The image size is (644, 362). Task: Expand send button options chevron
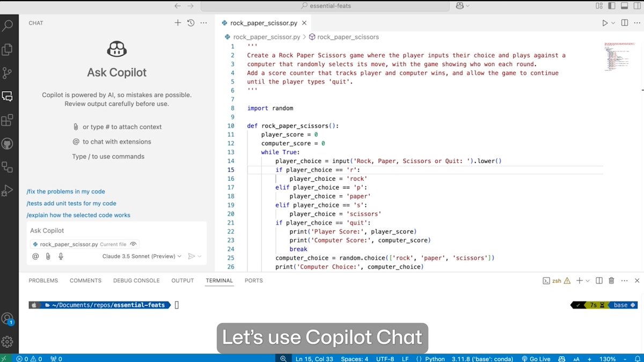[x=200, y=256]
